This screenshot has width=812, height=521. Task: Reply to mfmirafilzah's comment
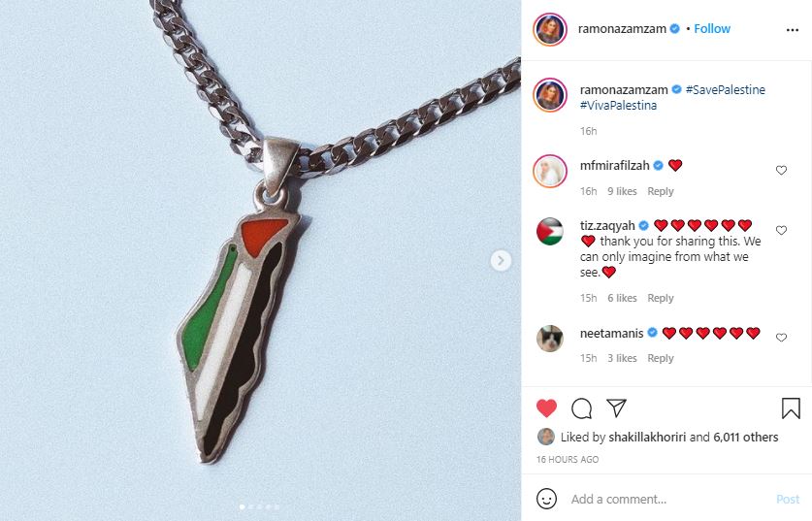(661, 191)
